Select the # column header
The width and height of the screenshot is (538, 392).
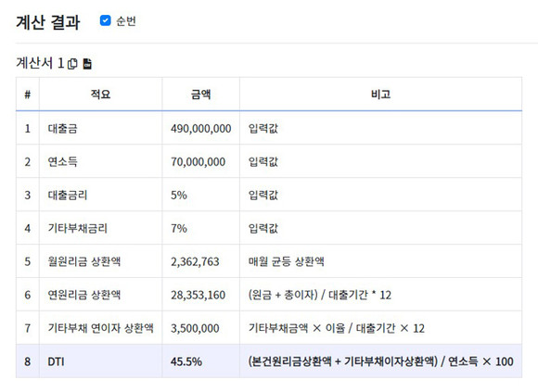click(x=28, y=95)
